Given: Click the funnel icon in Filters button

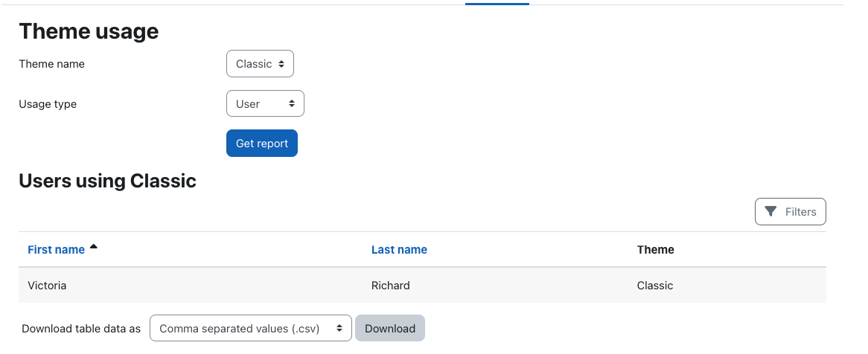Looking at the screenshot, I should click(770, 212).
